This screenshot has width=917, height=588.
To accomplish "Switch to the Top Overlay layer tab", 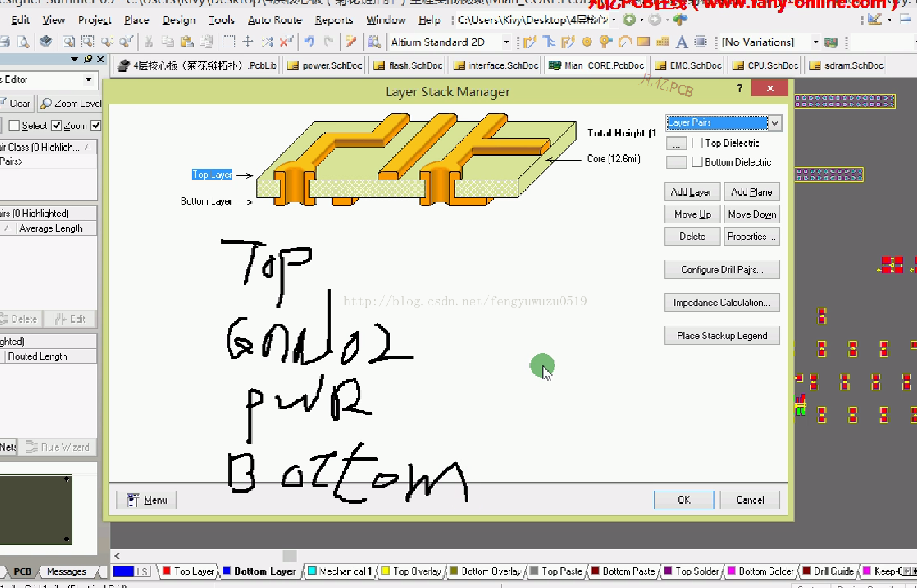I will point(411,571).
